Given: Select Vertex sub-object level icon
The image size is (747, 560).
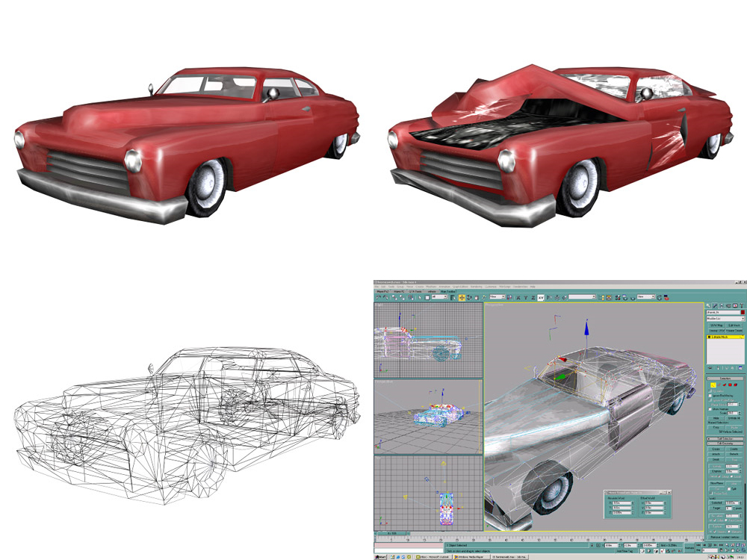Looking at the screenshot, I should coord(713,385).
